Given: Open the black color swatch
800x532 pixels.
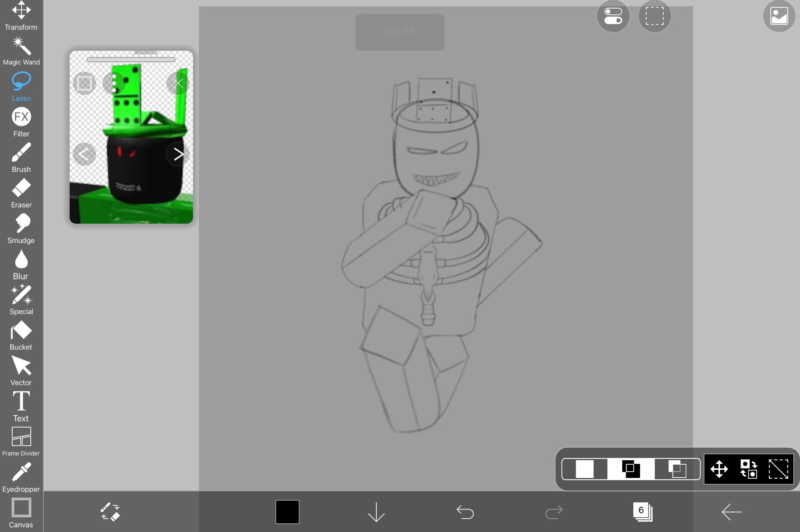Looking at the screenshot, I should [x=287, y=512].
